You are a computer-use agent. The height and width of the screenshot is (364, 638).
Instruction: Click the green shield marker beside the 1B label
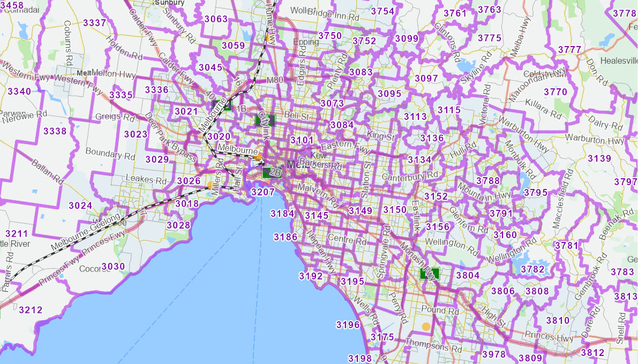[226, 105]
